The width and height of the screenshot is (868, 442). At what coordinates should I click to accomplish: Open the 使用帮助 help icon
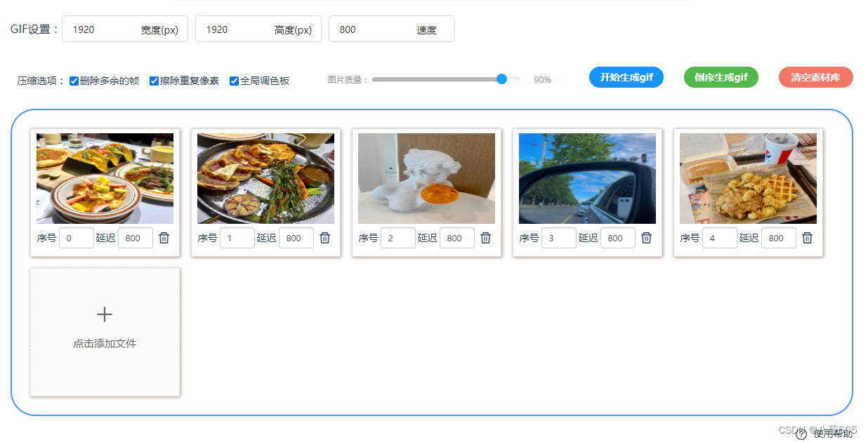tap(801, 434)
